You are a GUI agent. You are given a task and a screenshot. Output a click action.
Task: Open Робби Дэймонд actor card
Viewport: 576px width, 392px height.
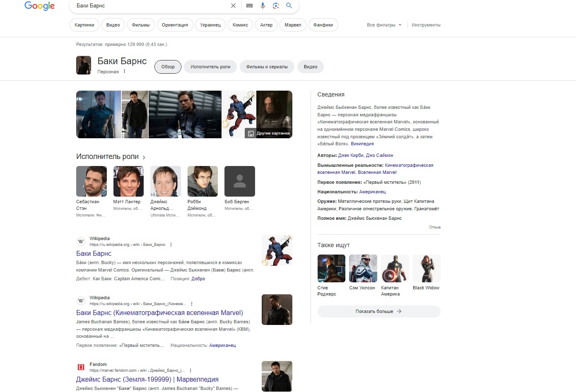click(x=202, y=191)
